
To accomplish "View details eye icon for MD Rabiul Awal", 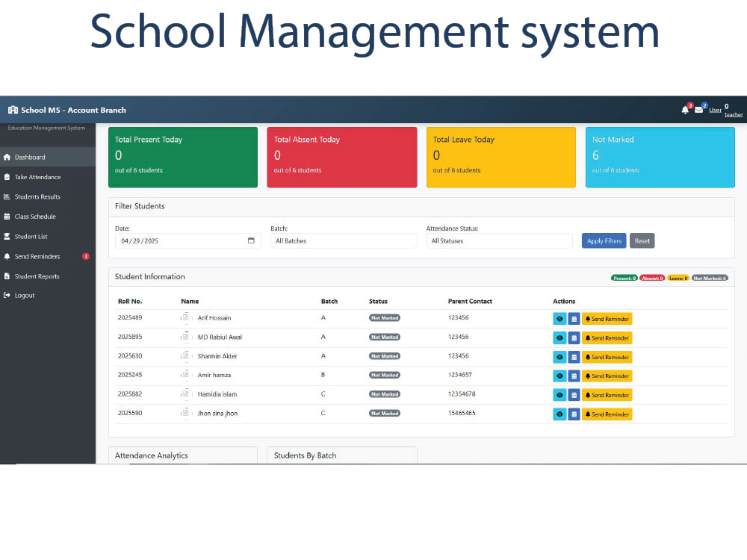I will tap(560, 338).
